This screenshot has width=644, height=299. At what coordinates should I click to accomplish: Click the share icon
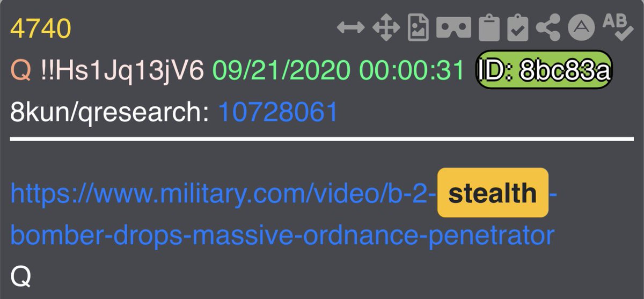point(548,28)
